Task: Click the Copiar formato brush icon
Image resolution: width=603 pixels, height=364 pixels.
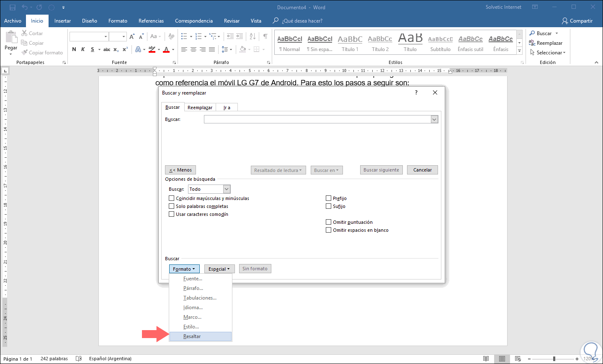Action: pos(25,52)
